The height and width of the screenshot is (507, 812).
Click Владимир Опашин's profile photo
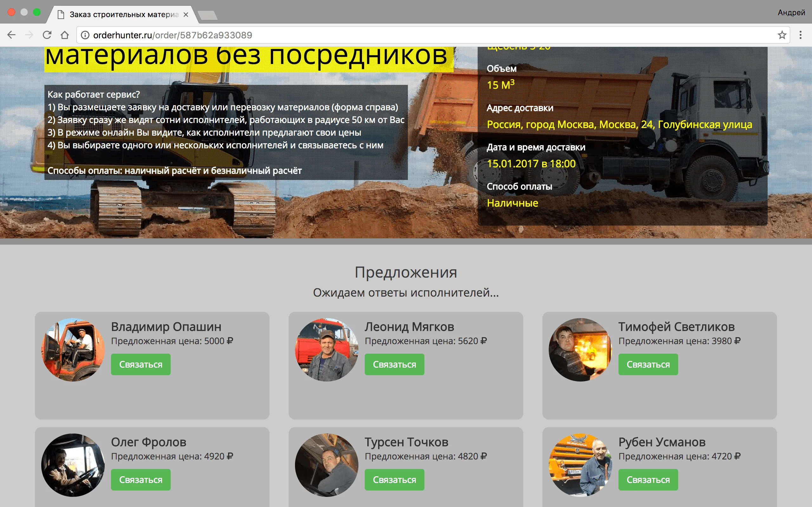73,350
